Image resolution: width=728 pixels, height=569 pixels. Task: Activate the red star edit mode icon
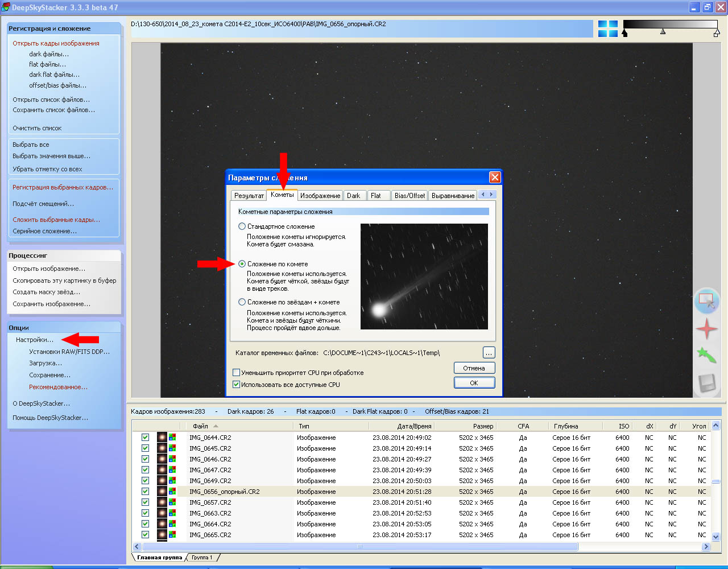coord(706,328)
